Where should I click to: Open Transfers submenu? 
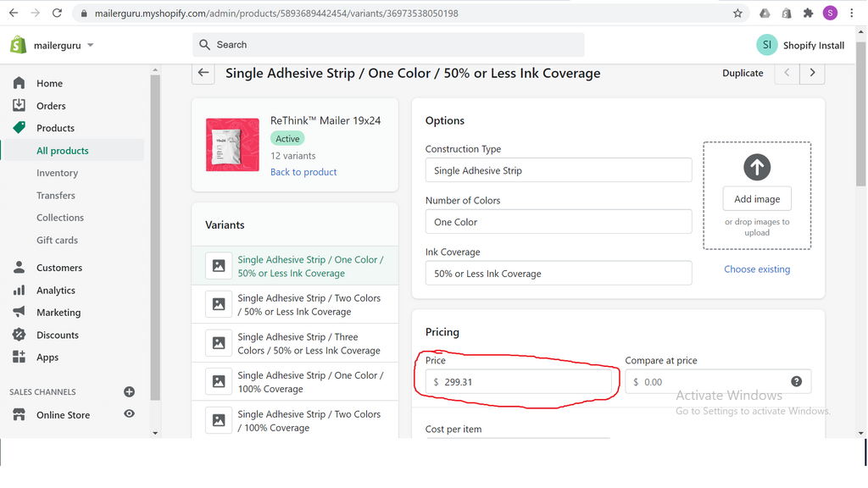(56, 196)
